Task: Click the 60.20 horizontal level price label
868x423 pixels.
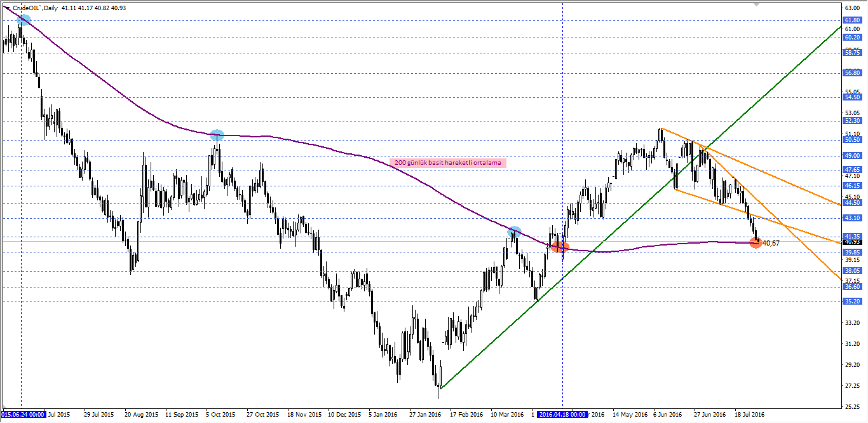Action: (x=852, y=38)
